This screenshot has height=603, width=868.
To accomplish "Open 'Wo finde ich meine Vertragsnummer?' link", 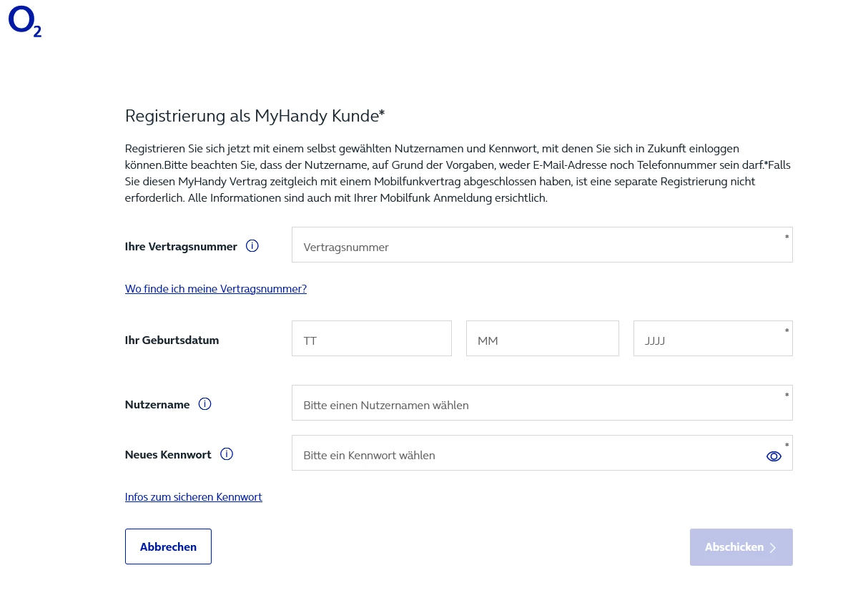I will pyautogui.click(x=215, y=289).
